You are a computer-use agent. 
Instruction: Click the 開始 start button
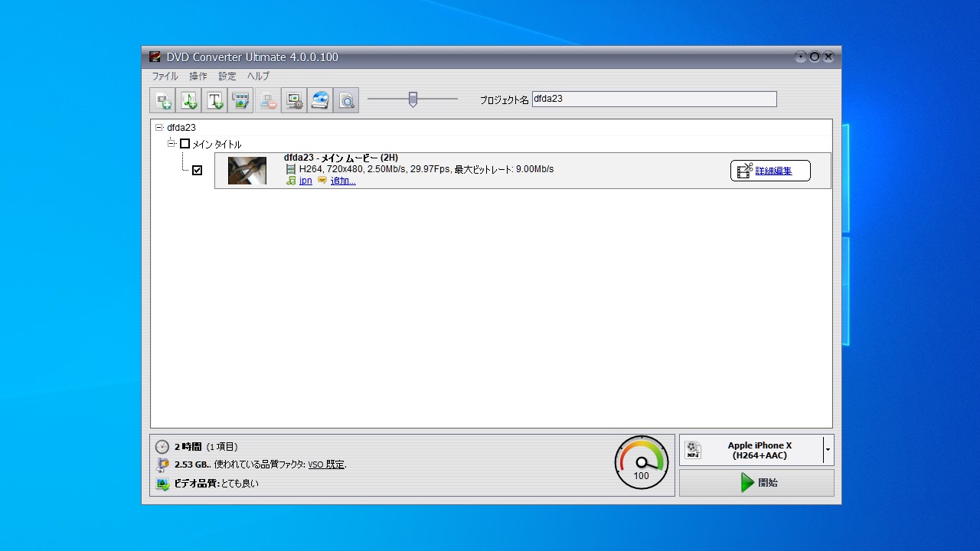point(756,483)
